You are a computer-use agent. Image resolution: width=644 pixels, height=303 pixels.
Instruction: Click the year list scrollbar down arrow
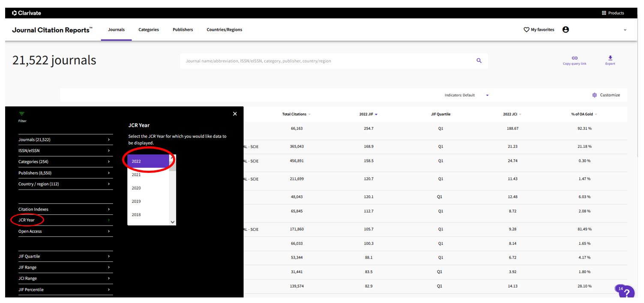173,222
